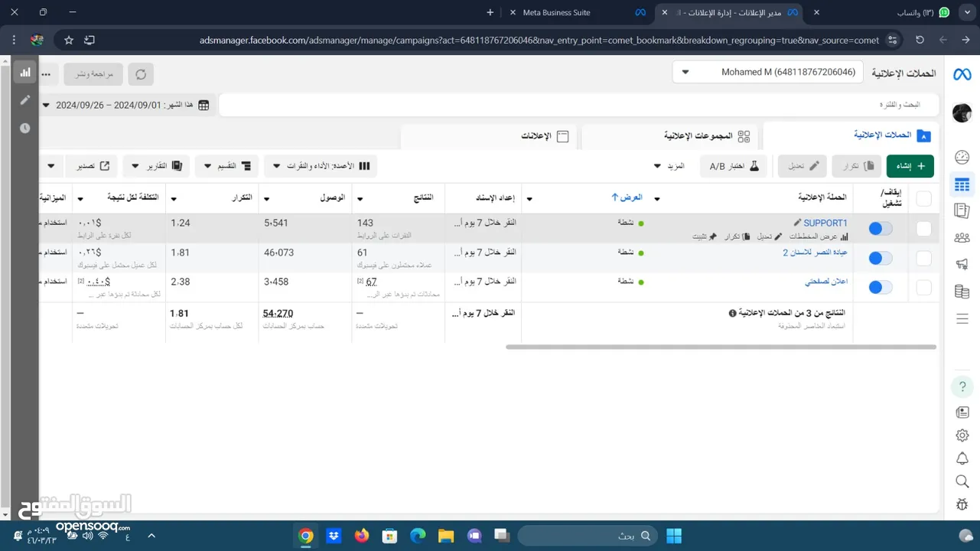Click the browser address bar URL
This screenshot has width=980, height=551.
[x=539, y=40]
